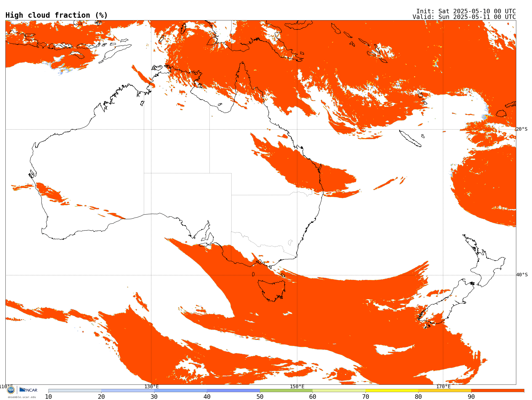Select the above-90 orange-red colorbar segment

[498, 391]
